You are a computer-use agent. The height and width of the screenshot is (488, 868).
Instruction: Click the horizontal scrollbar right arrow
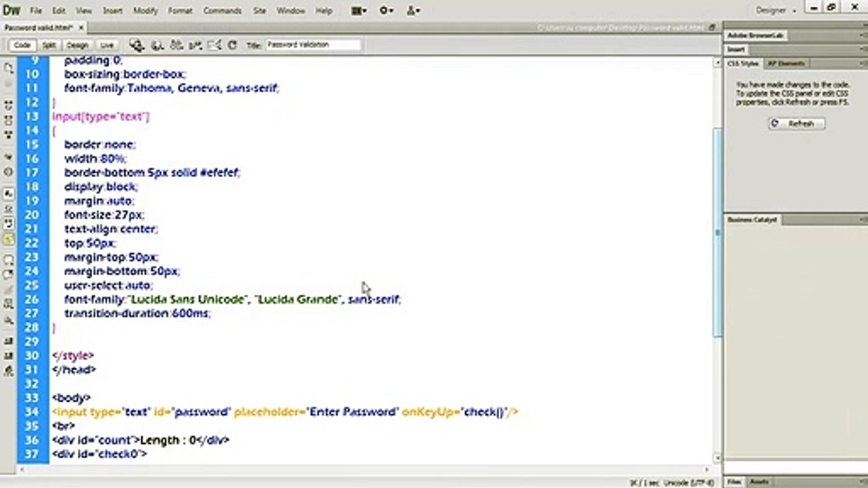click(x=707, y=469)
